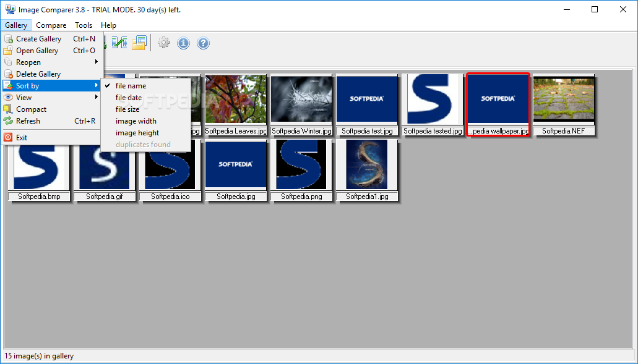Click the Image Comparer title bar icon
This screenshot has height=364, width=638.
[10, 10]
